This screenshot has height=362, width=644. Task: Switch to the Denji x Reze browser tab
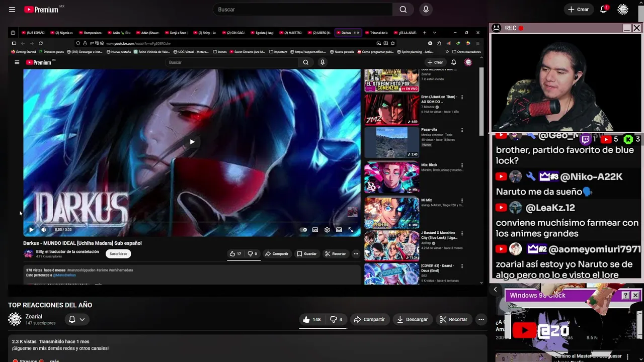177,33
